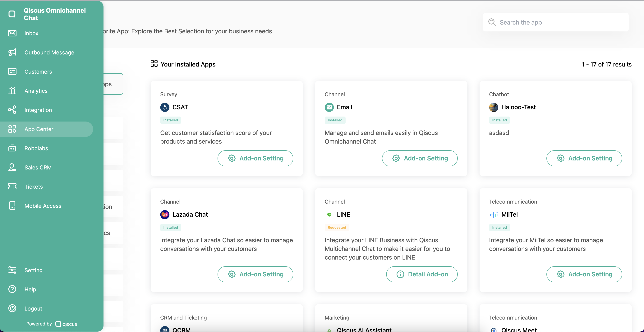Click the Your Installed Apps heading
Viewport: 644px width, 332px height.
click(x=188, y=64)
